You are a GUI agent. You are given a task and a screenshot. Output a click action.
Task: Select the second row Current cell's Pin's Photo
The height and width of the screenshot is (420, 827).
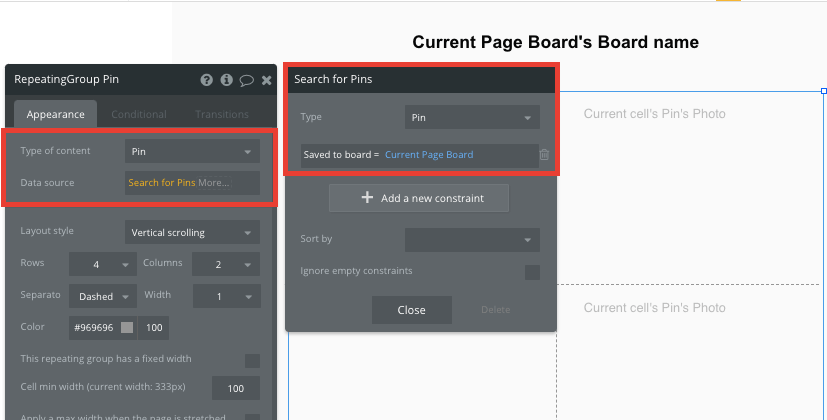click(x=655, y=308)
